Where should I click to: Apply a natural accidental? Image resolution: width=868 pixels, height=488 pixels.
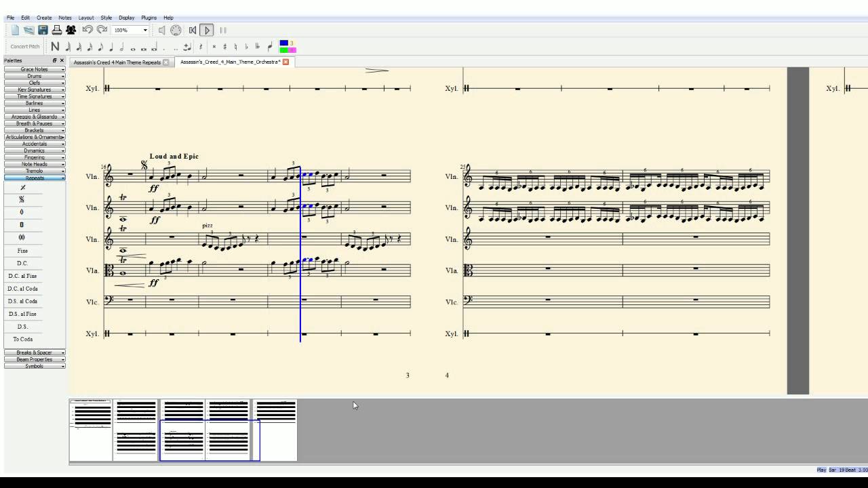236,47
